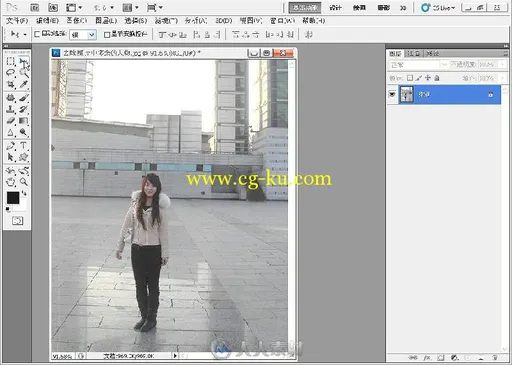Viewport: 512px width, 365px height.
Task: Toggle lock position in Layers panel
Action: 428,78
